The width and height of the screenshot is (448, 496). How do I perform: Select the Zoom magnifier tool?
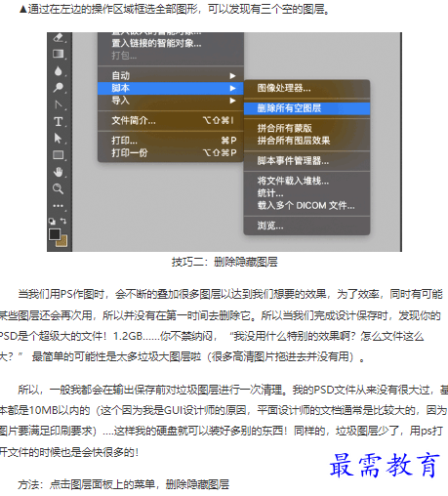coord(59,188)
